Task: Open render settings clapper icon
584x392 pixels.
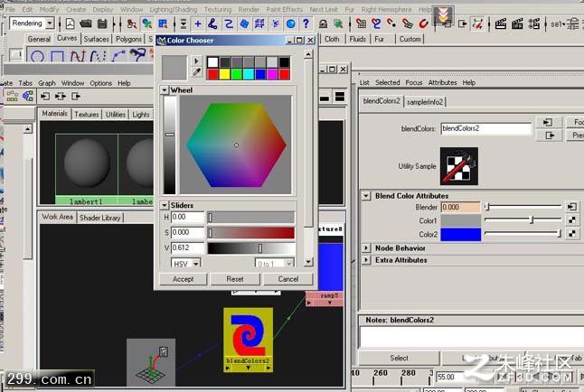Action: pyautogui.click(x=533, y=24)
